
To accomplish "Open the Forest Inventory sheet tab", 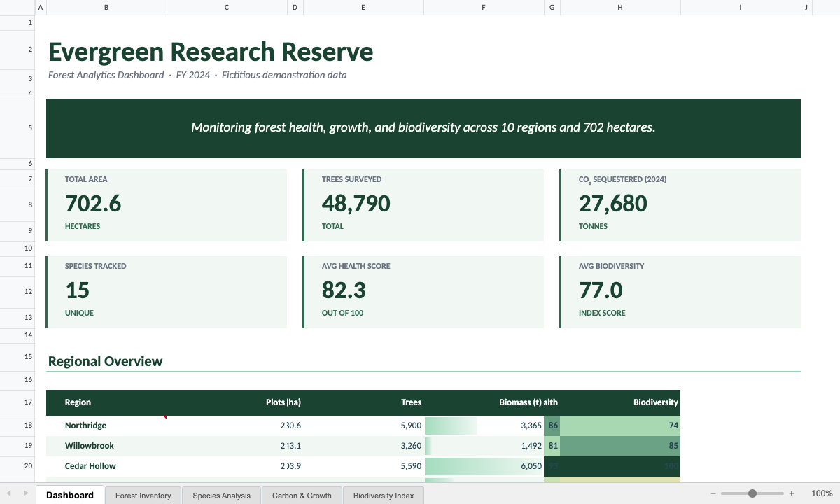I will coord(143,496).
